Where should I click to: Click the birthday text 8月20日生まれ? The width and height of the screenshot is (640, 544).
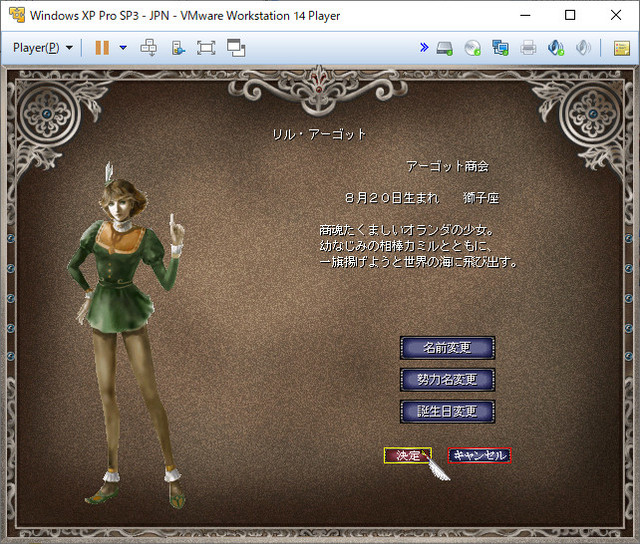[392, 198]
